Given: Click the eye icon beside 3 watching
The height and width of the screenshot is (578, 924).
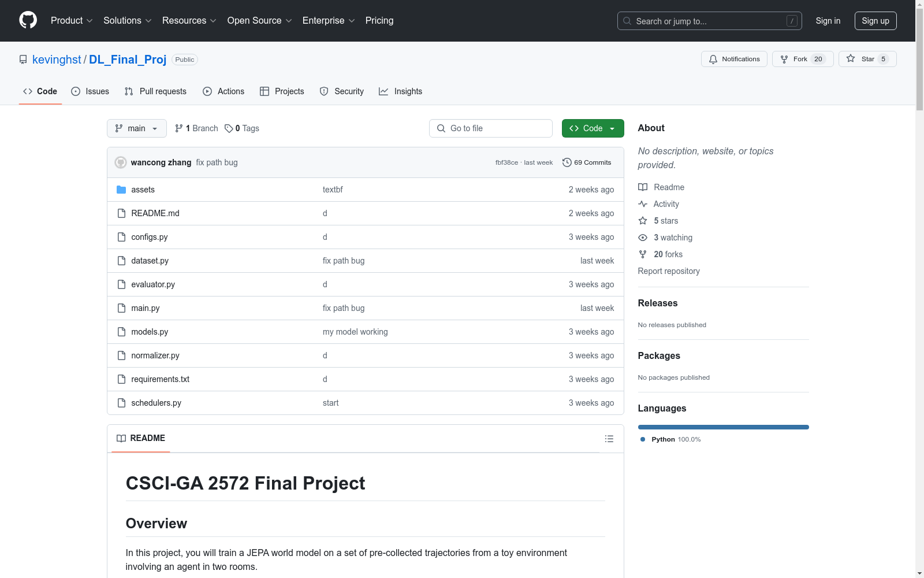Looking at the screenshot, I should (643, 238).
